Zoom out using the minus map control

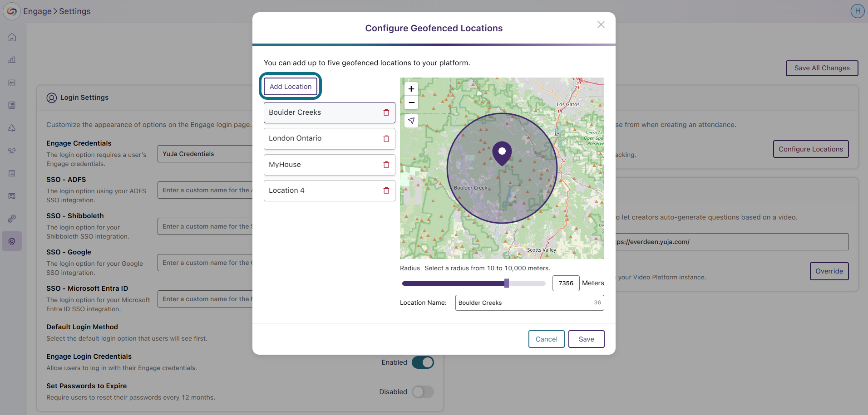(411, 103)
